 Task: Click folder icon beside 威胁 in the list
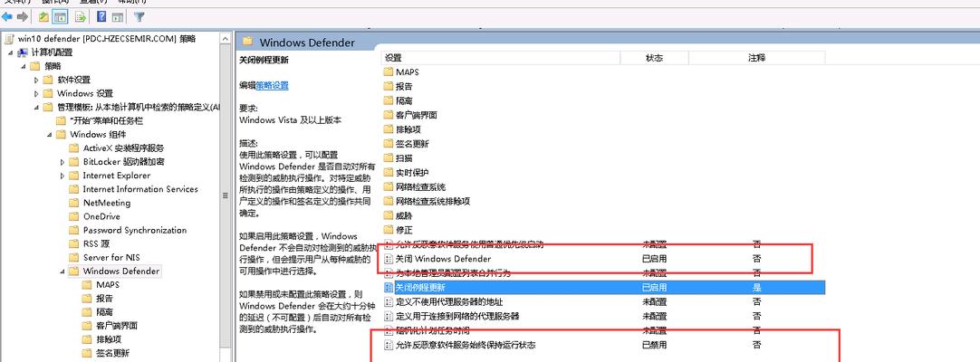click(389, 215)
